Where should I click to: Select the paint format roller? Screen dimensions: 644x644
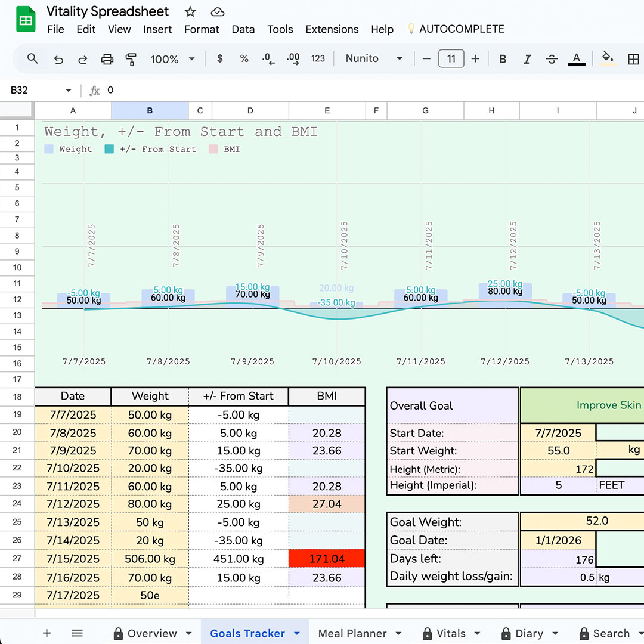[131, 59]
